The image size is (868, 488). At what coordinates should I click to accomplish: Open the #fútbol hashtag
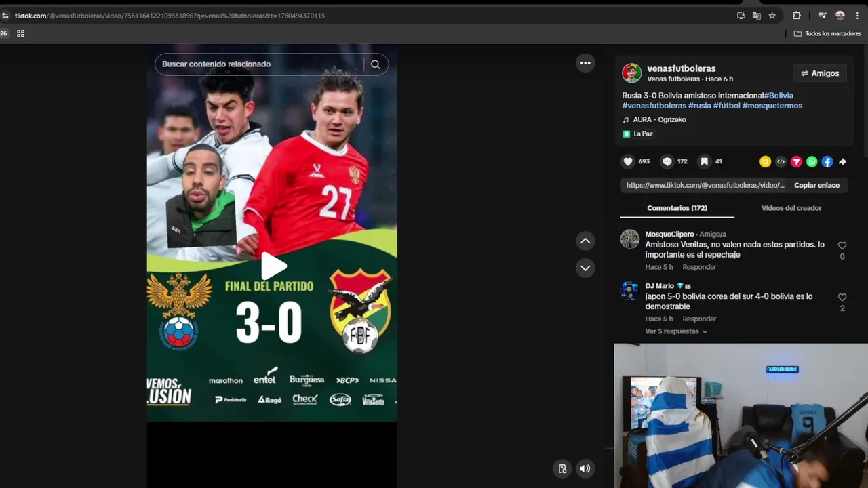click(x=726, y=106)
